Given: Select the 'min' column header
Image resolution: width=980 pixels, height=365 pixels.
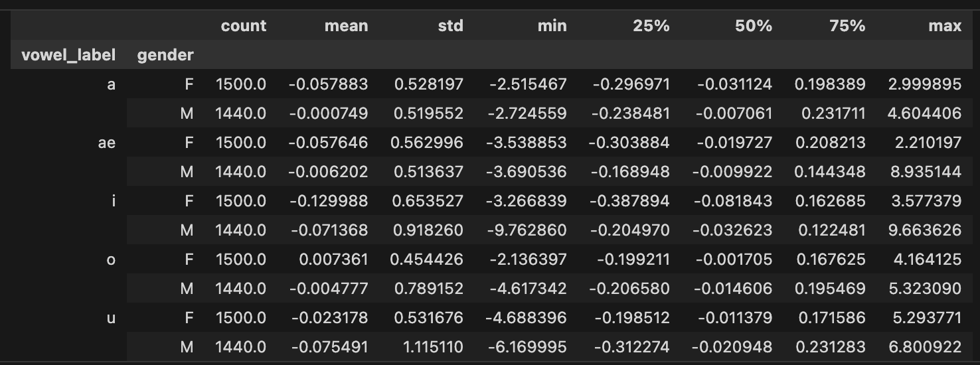Looking at the screenshot, I should coord(552,26).
